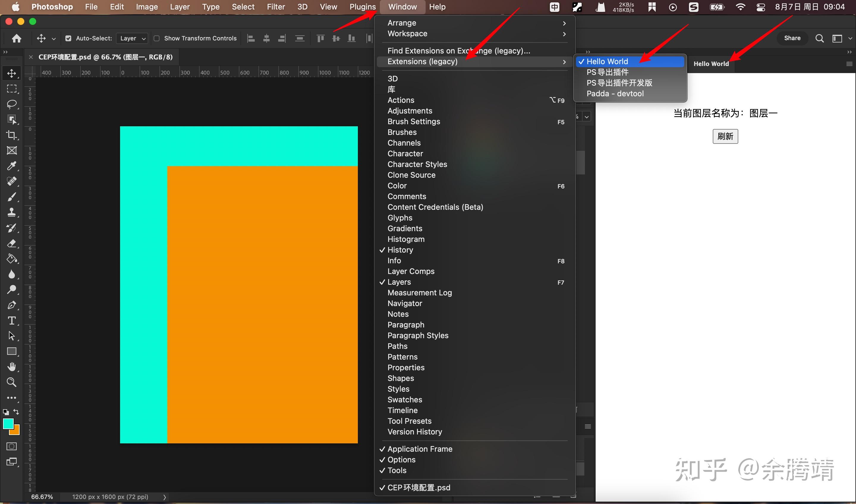Select the Brush tool

point(12,197)
